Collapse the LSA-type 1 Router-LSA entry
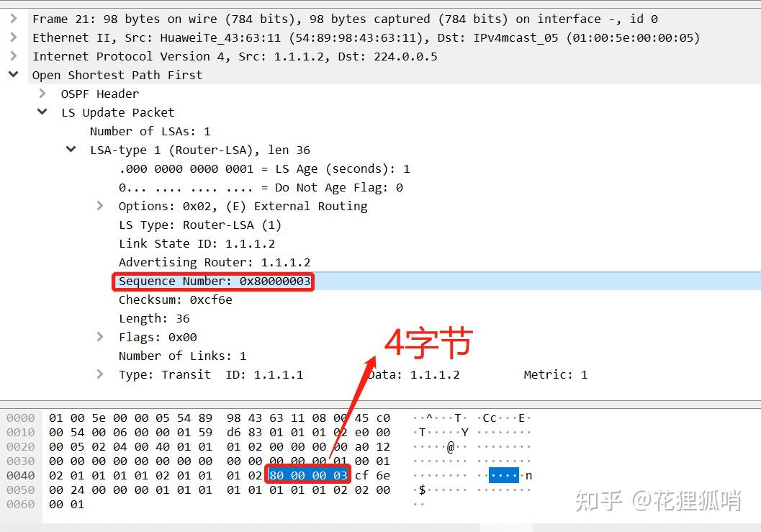Screen dimensions: 761x532 point(70,150)
